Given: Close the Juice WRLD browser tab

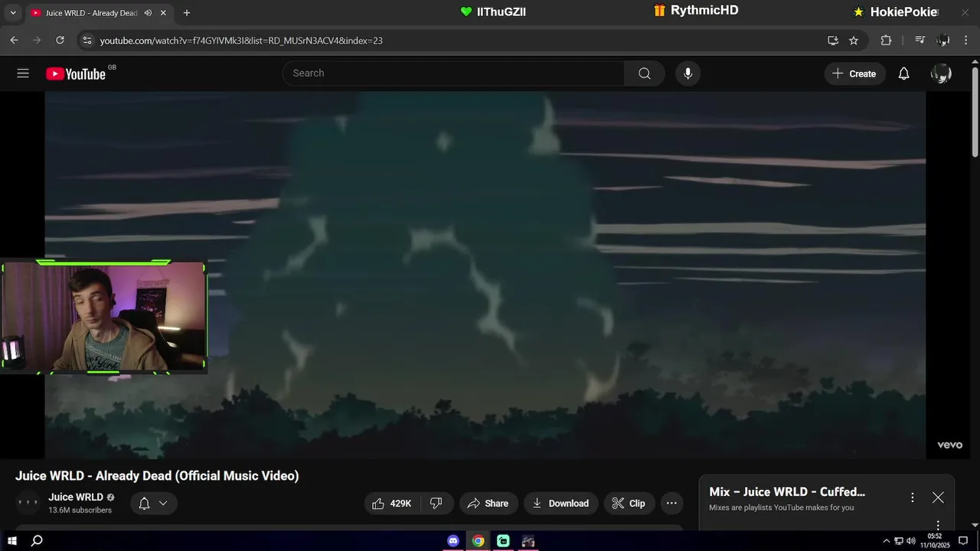Looking at the screenshot, I should pos(163,13).
